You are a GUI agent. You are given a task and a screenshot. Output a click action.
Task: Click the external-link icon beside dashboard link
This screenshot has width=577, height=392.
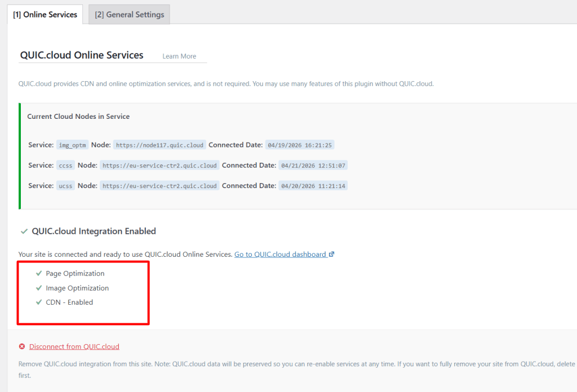click(x=332, y=253)
